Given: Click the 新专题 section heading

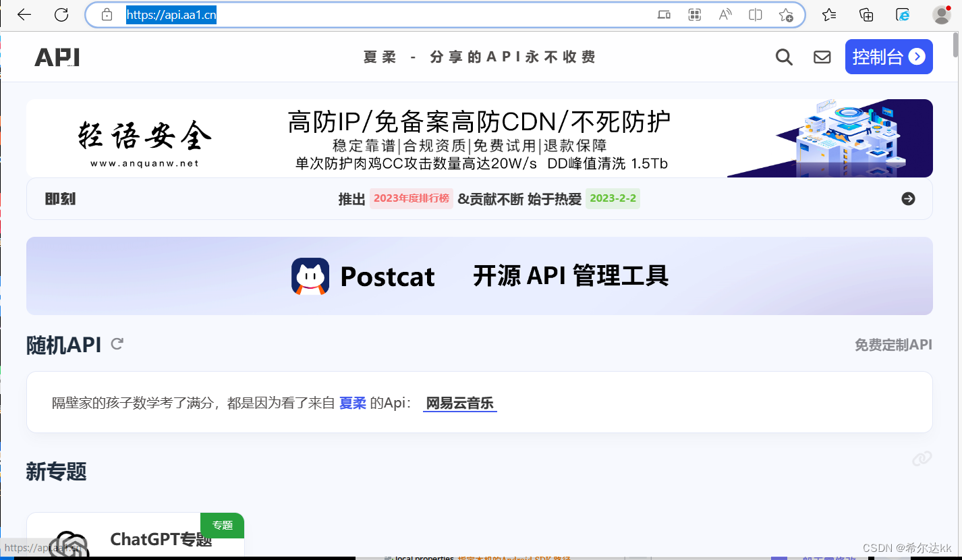Looking at the screenshot, I should pyautogui.click(x=56, y=472).
